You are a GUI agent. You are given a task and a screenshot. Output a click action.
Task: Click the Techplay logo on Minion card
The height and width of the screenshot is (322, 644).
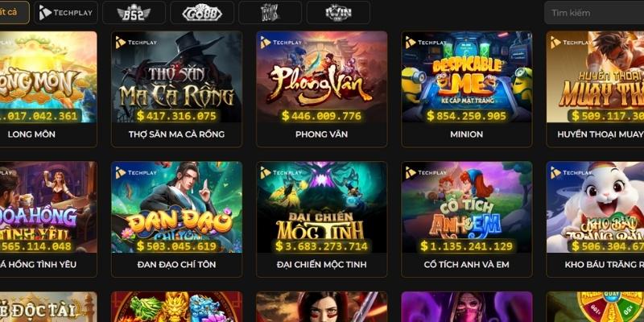point(427,43)
